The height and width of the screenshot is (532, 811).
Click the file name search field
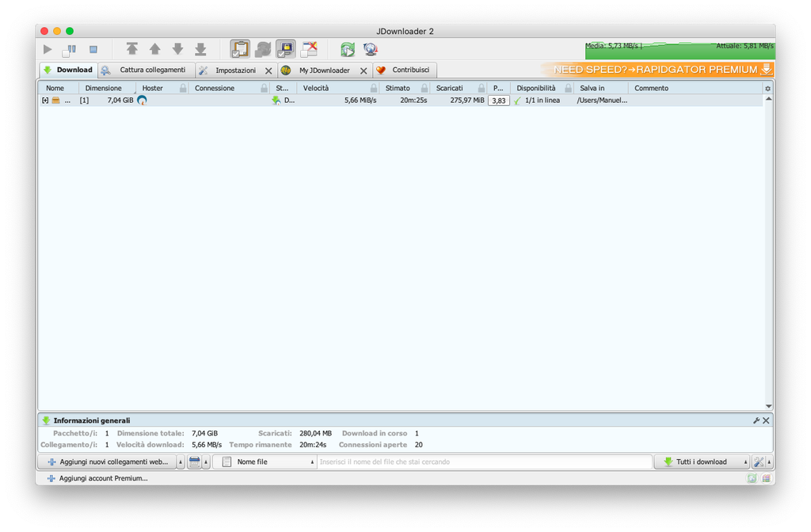(x=484, y=462)
